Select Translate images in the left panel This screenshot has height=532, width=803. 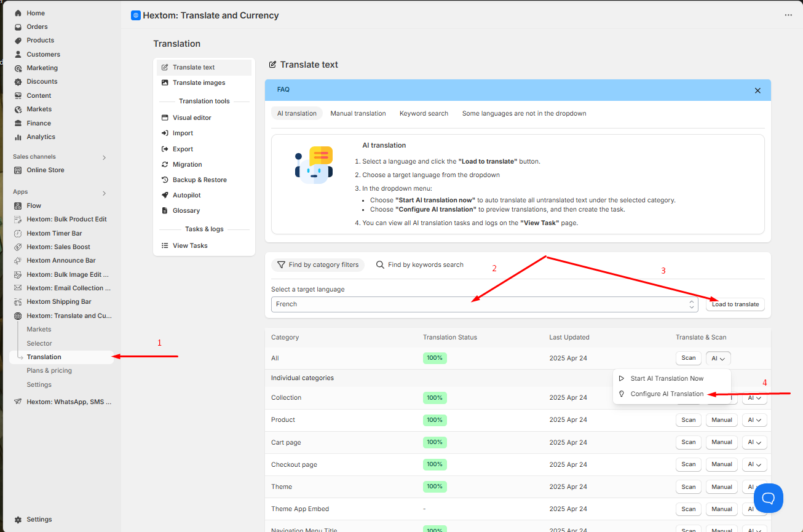point(205,82)
